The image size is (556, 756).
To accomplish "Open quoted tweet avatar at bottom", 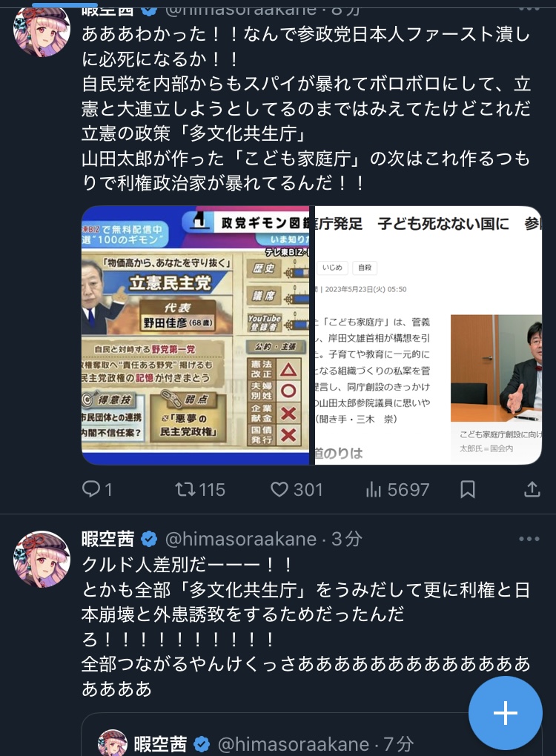I will (113, 743).
